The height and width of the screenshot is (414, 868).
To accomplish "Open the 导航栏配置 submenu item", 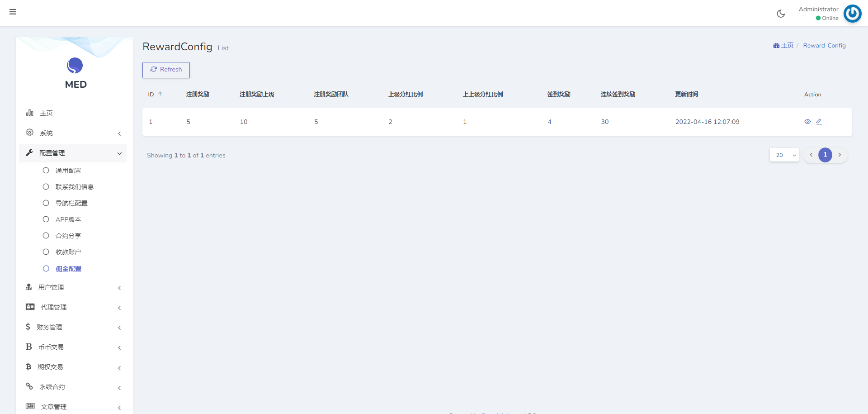I will [x=71, y=203].
